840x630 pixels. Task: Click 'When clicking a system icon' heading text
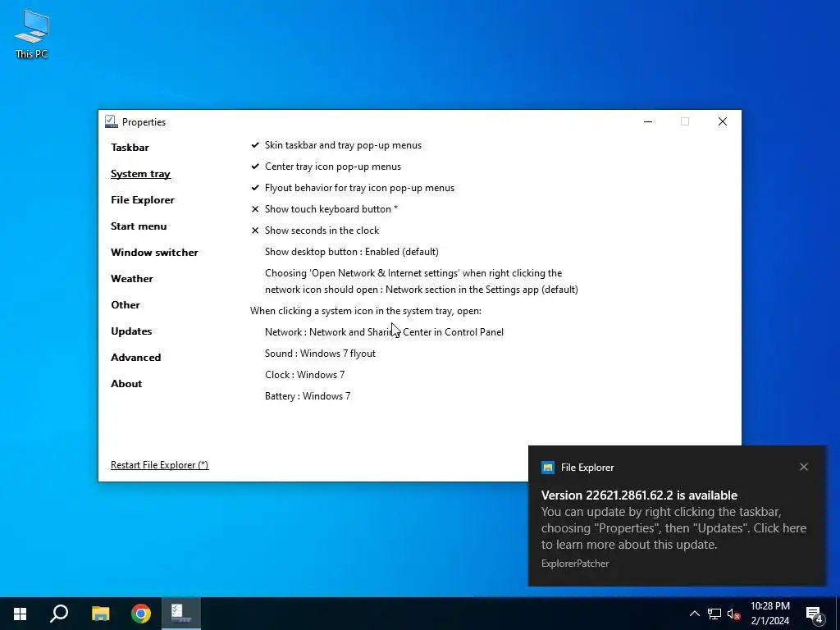365,311
